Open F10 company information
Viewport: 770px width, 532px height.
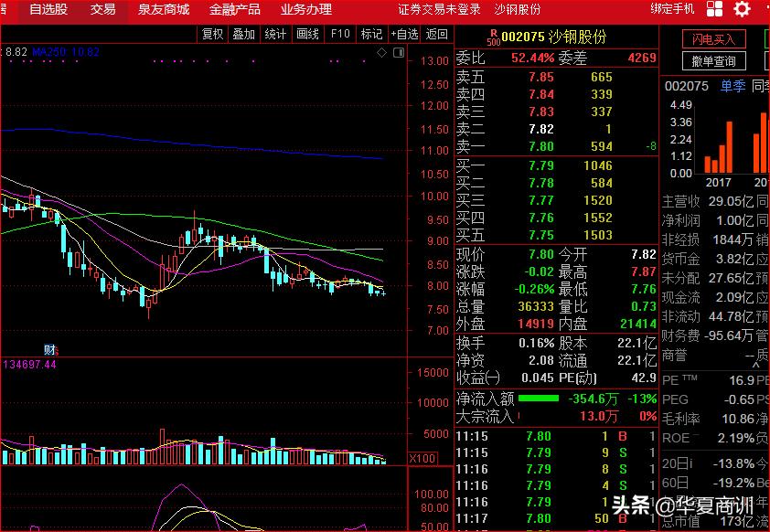(341, 34)
